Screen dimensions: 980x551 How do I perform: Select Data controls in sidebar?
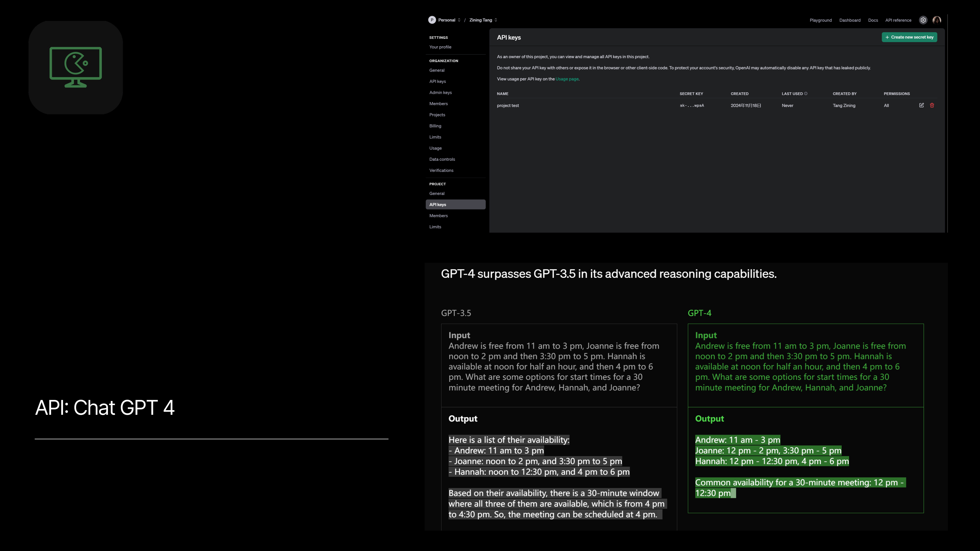click(442, 159)
